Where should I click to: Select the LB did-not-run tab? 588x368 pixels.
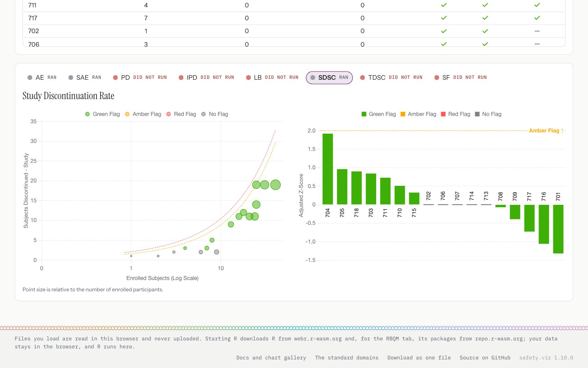272,78
